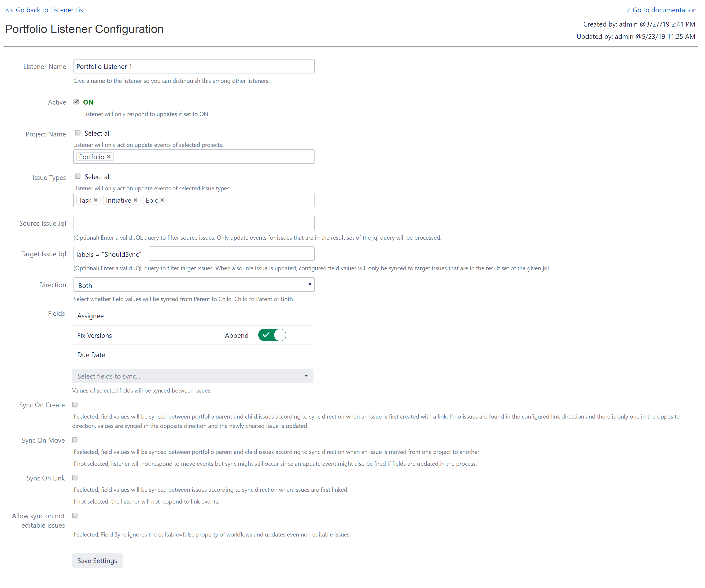Enable the Sync On Link checkbox
Image resolution: width=705 pixels, height=588 pixels.
pyautogui.click(x=75, y=478)
